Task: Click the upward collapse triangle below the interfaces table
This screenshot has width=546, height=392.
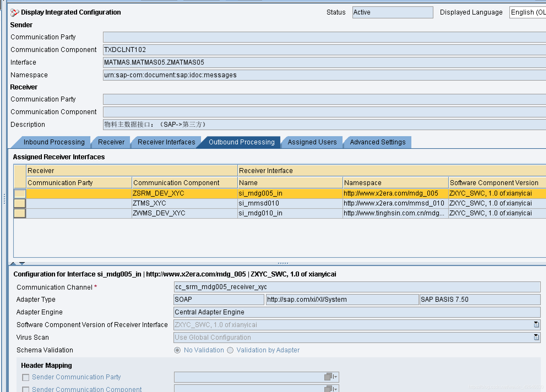Action: (13, 263)
